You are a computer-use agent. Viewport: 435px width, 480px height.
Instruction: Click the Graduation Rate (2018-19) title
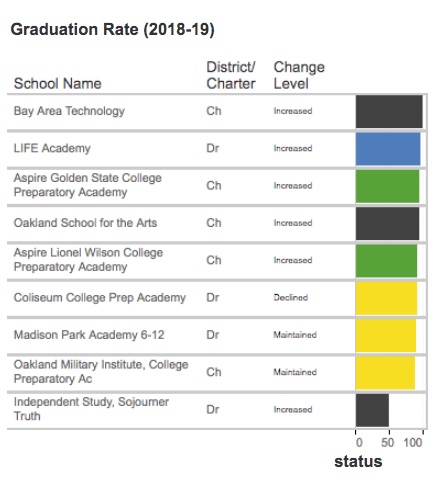113,29
